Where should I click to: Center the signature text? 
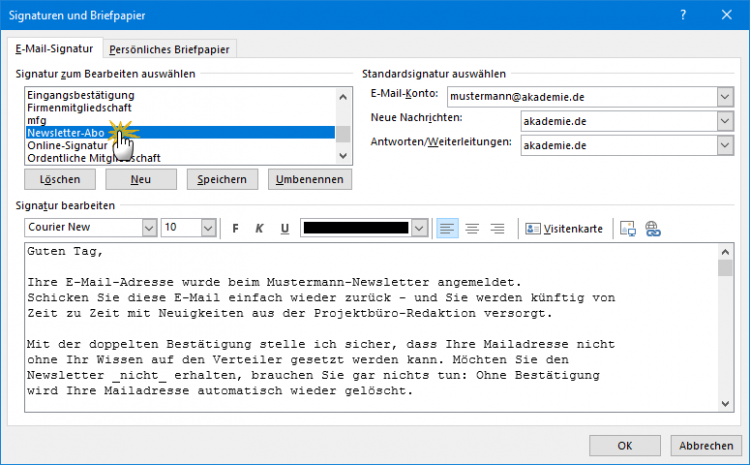pyautogui.click(x=472, y=228)
